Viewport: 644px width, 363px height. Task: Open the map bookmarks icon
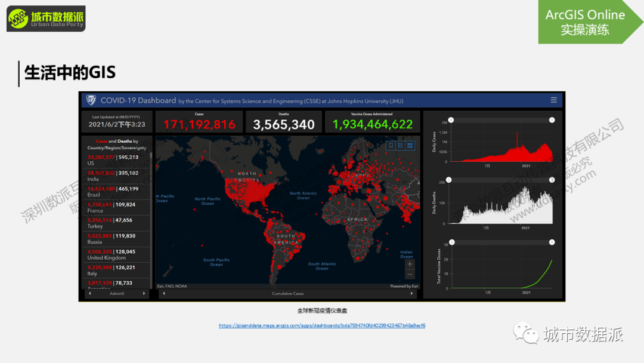(x=391, y=146)
